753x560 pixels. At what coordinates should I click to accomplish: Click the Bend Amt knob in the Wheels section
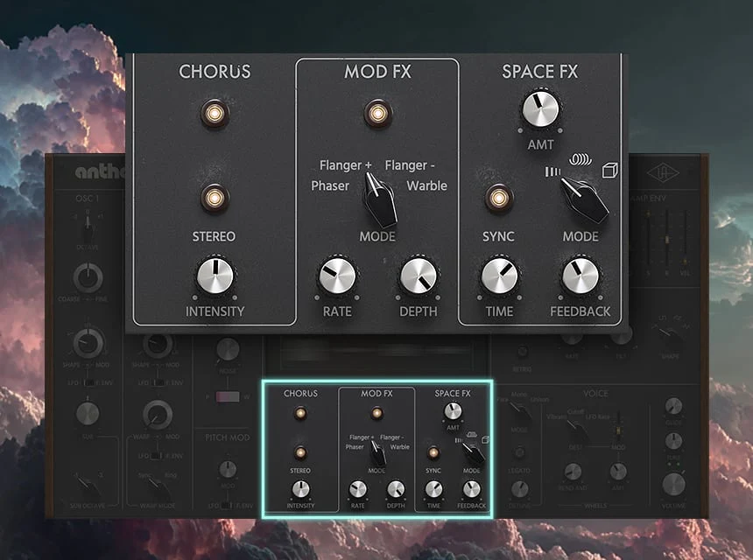tap(573, 472)
